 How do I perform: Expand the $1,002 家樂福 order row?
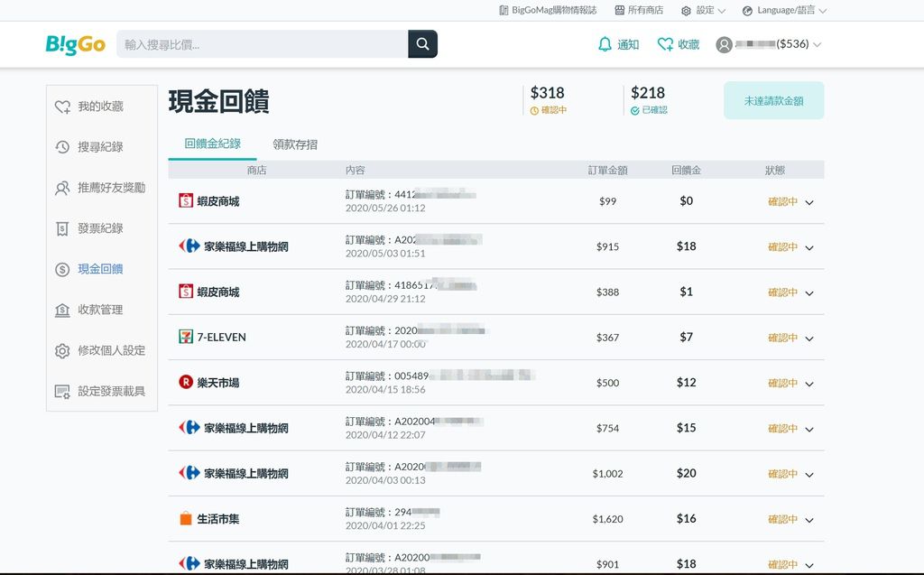(809, 475)
